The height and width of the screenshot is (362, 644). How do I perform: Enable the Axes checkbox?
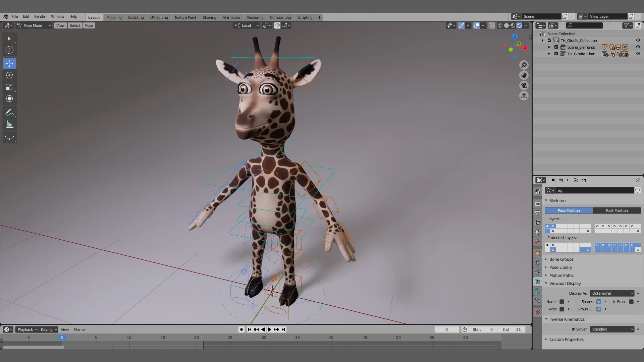pos(562,309)
